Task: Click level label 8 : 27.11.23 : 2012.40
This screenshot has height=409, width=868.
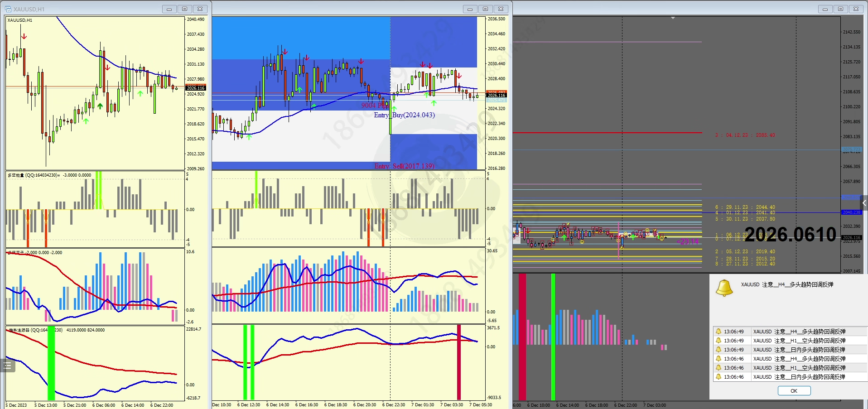Action: 745,264
